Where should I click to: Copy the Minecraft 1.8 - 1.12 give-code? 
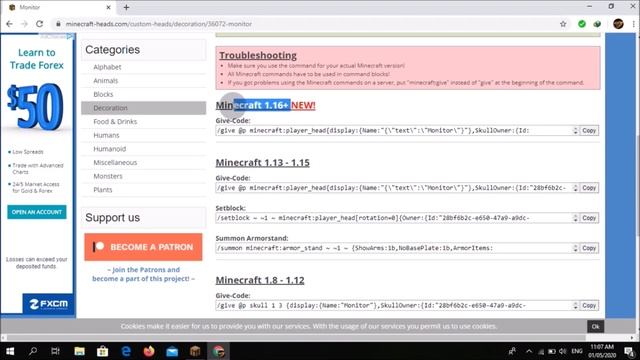point(589,305)
